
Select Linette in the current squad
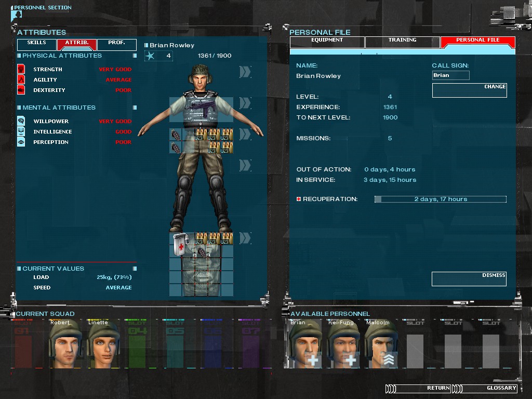pos(103,344)
